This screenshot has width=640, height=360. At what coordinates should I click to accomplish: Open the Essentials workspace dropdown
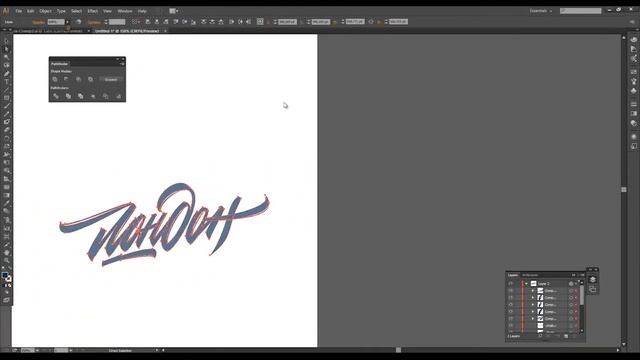pos(541,11)
